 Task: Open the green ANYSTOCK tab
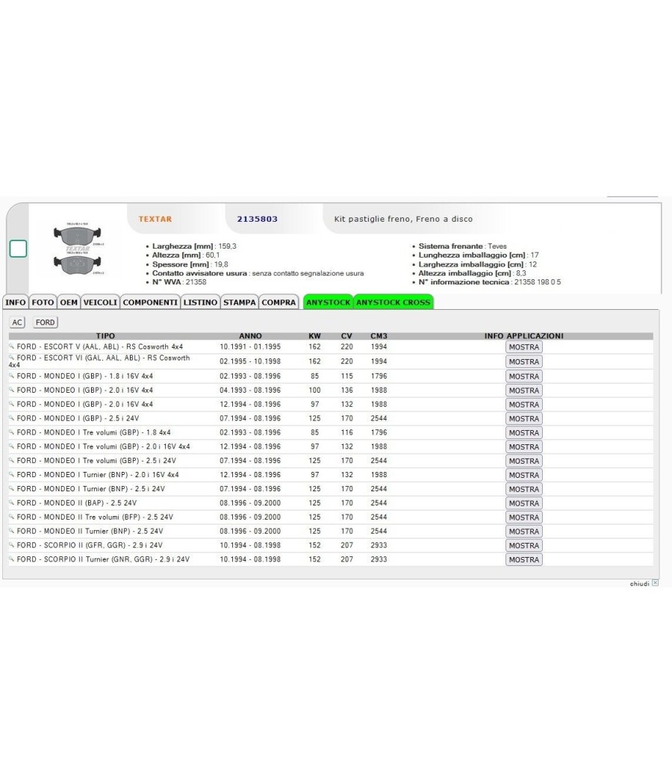328,302
